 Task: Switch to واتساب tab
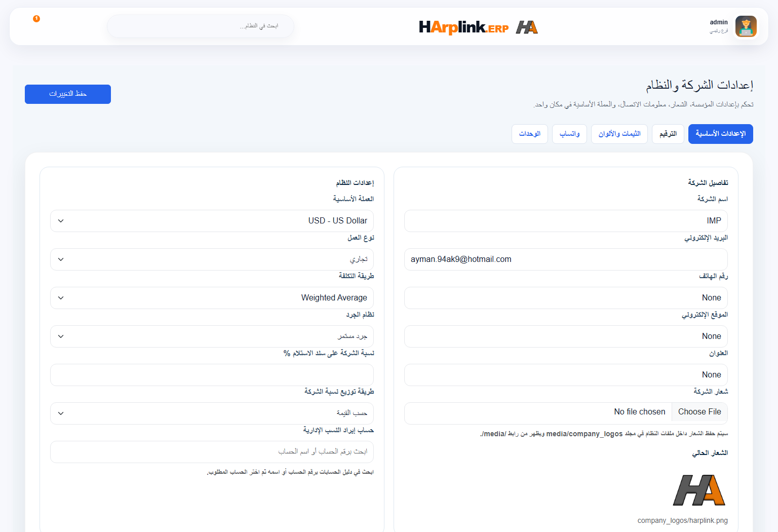coord(569,134)
